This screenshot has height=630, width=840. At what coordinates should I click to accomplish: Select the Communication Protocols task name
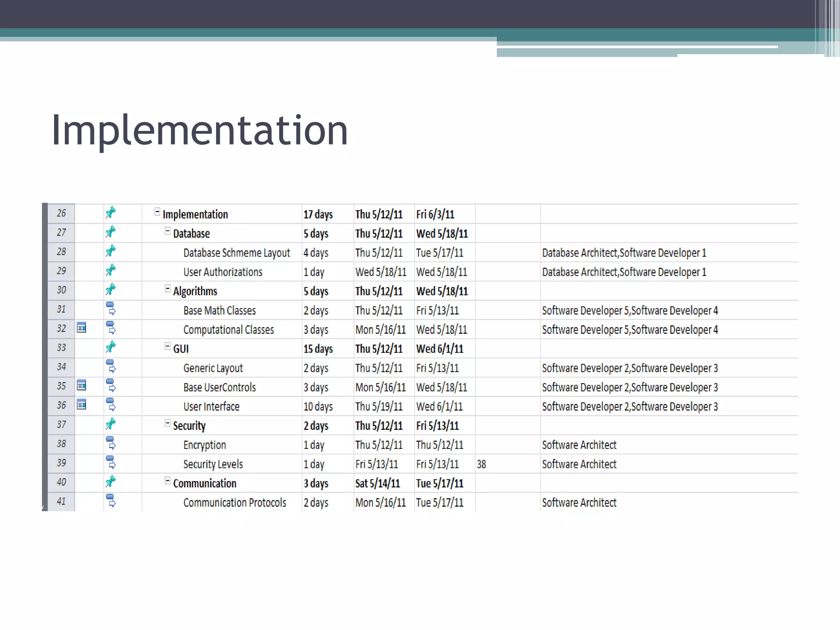[x=235, y=502]
